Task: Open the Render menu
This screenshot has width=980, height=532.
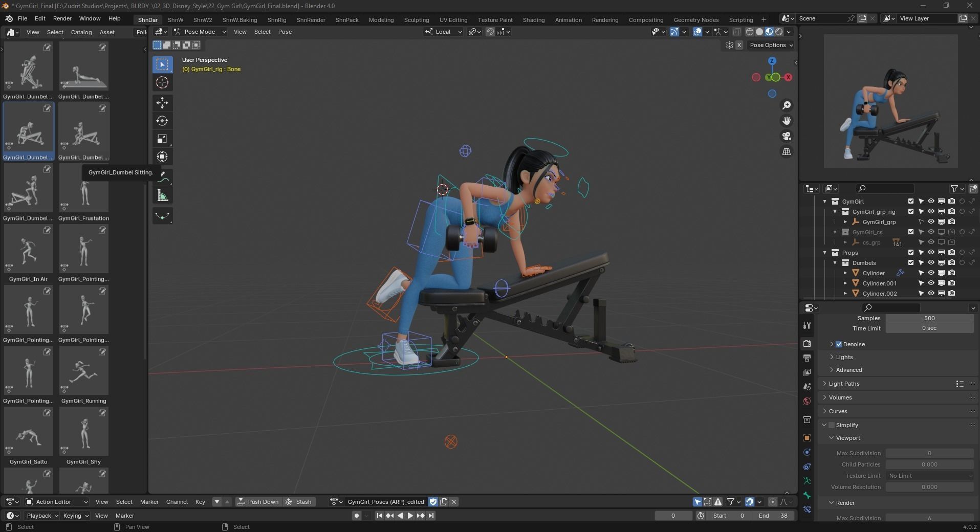Action: (62, 18)
